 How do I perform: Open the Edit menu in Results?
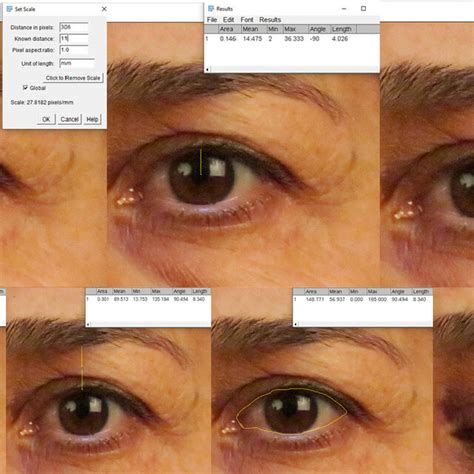pos(228,20)
